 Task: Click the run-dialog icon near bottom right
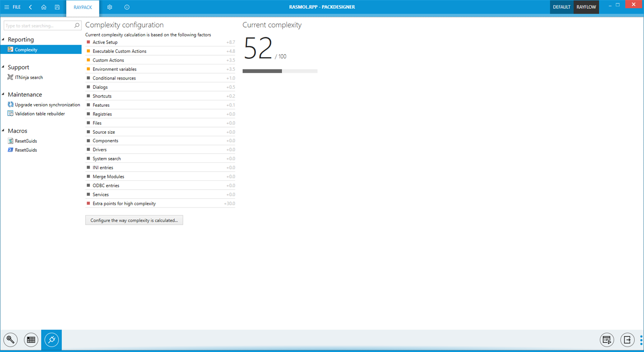click(x=607, y=340)
